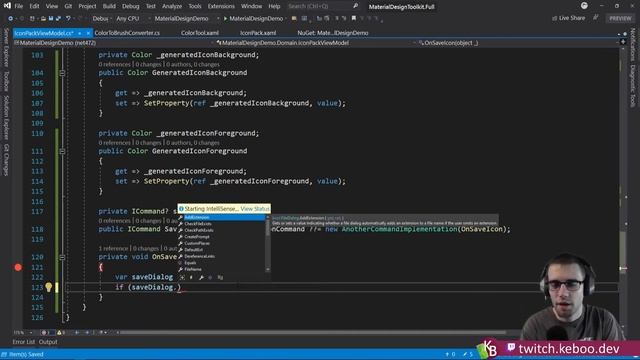Open the View menu

pyautogui.click(x=52, y=6)
